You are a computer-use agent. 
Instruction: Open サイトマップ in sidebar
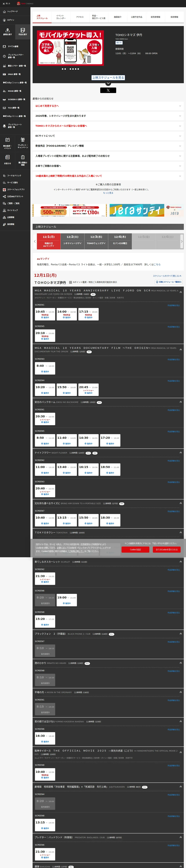[x=10, y=210]
